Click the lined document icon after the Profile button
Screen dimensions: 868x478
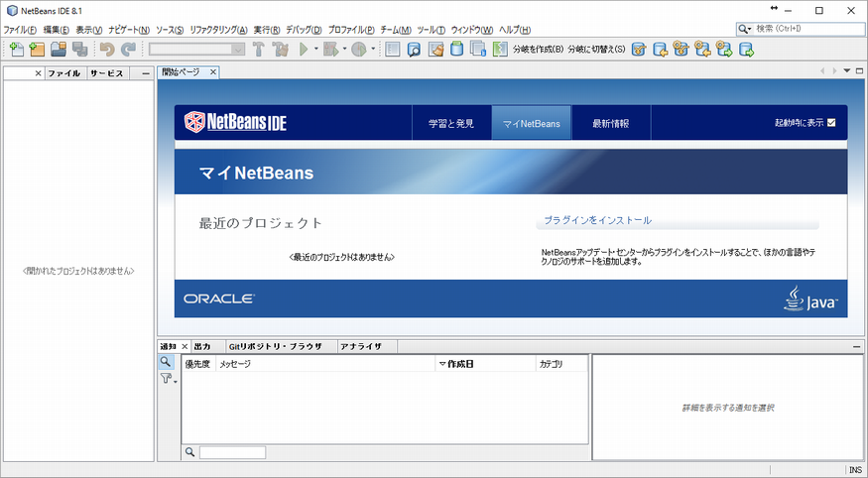pyautogui.click(x=393, y=50)
